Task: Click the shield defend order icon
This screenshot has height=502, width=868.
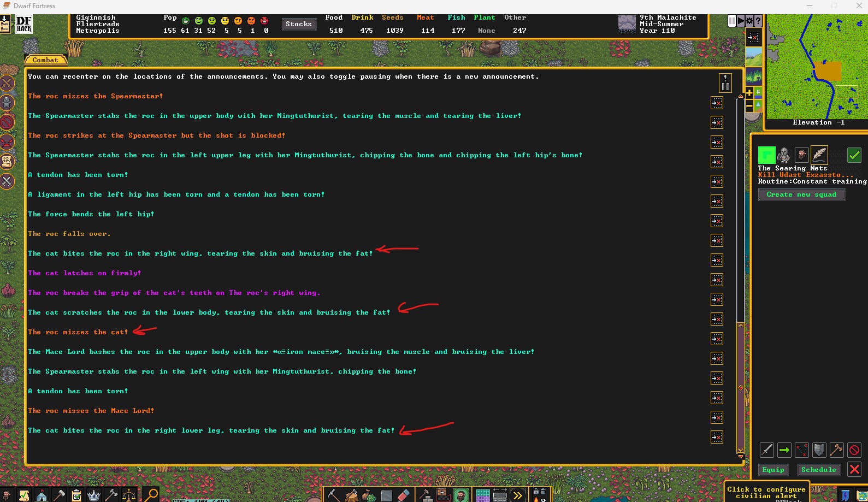Action: coord(819,450)
